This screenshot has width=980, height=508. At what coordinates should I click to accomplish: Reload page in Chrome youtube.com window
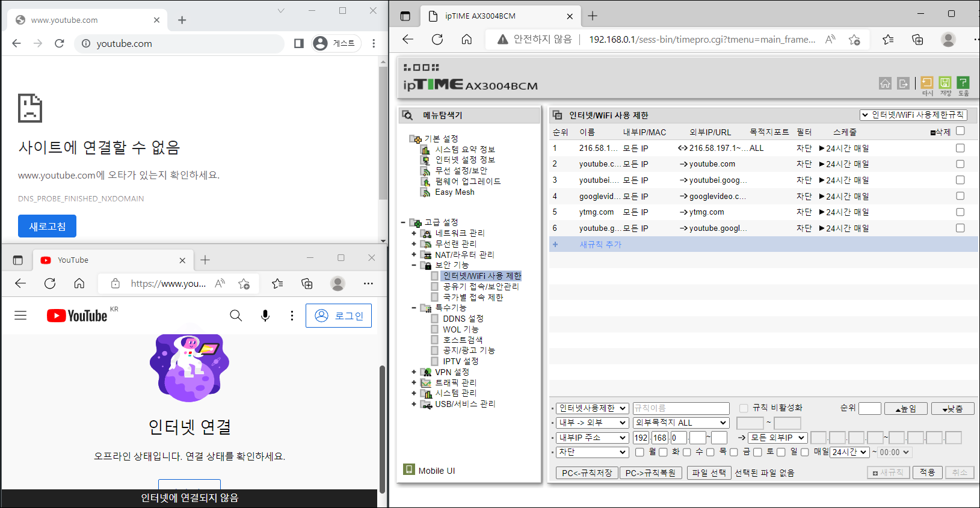(x=59, y=43)
